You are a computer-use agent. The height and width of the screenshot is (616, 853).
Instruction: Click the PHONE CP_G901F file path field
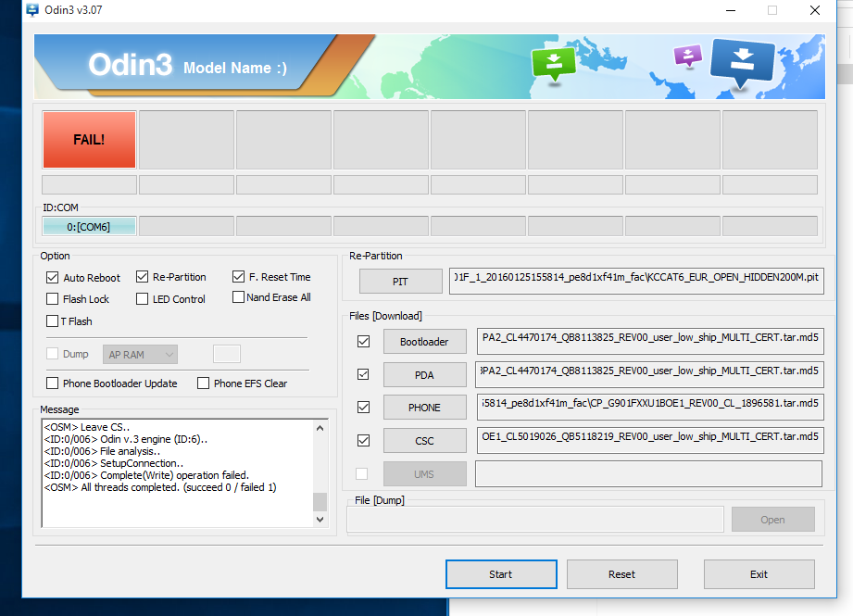pos(650,407)
